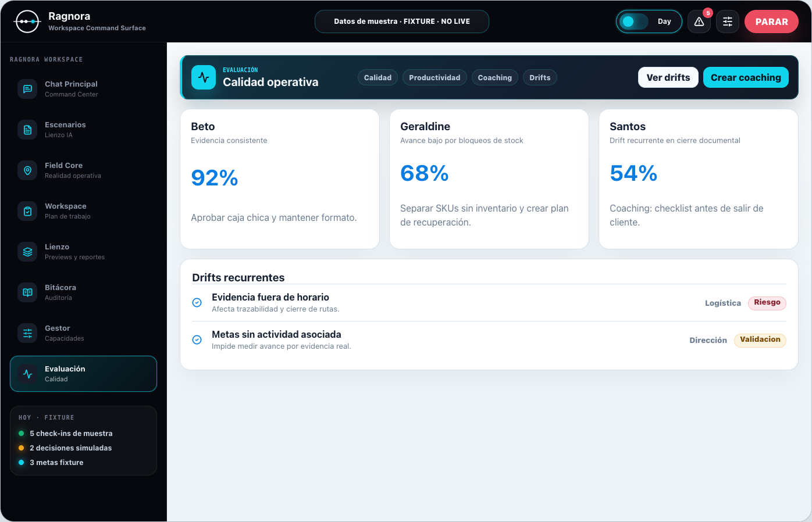Click the 68% value
This screenshot has width=812, height=522.
coord(425,173)
